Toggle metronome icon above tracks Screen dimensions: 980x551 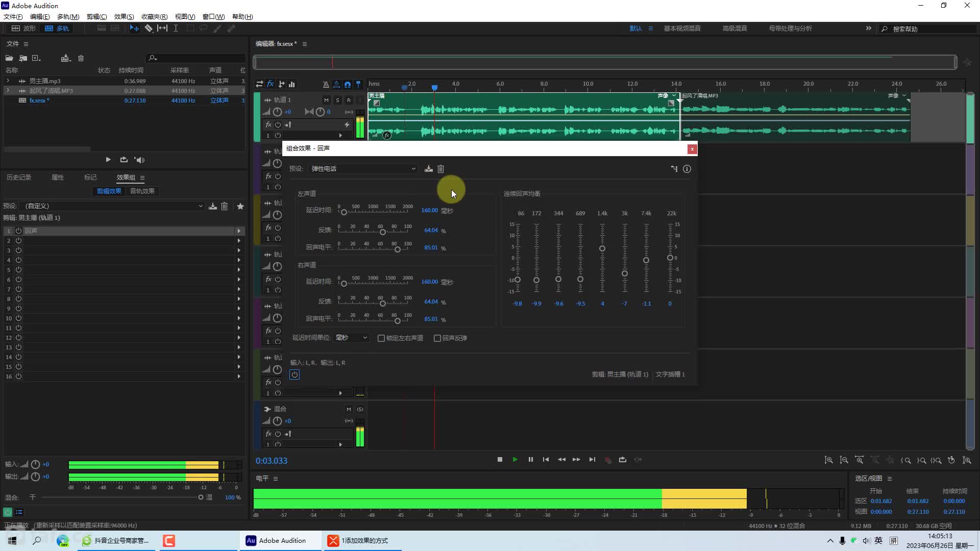(326, 85)
